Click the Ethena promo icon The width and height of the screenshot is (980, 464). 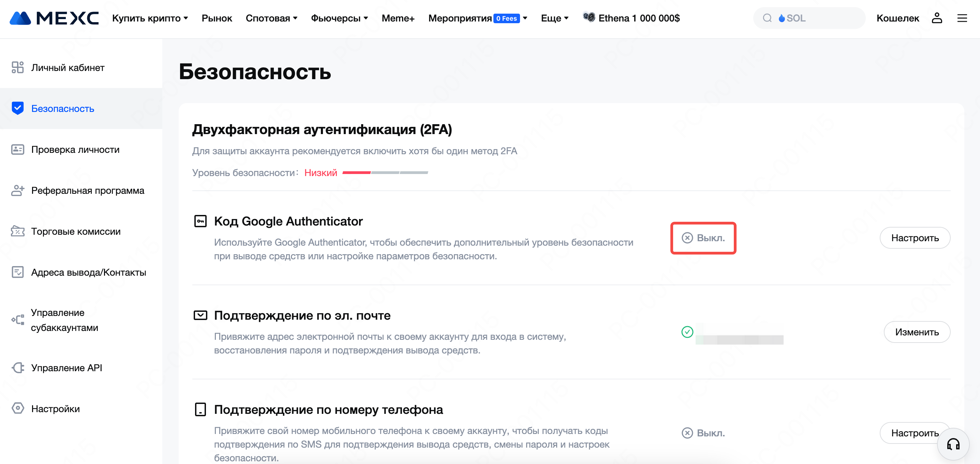pyautogui.click(x=589, y=17)
